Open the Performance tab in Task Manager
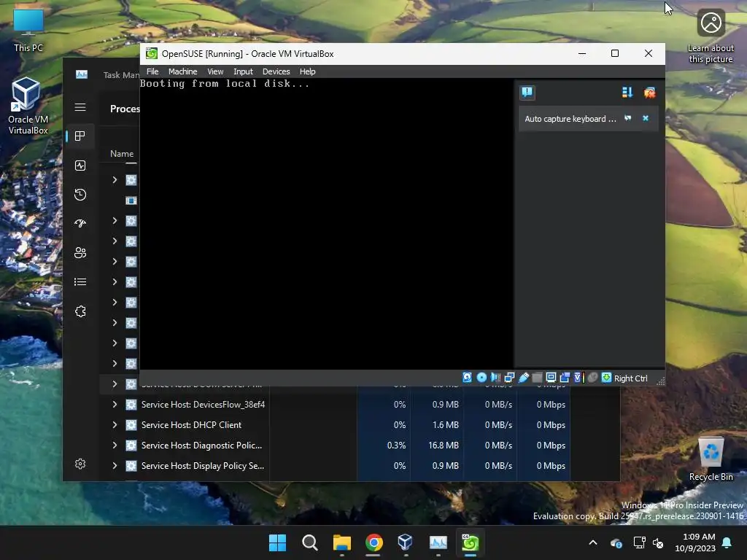 [x=80, y=166]
